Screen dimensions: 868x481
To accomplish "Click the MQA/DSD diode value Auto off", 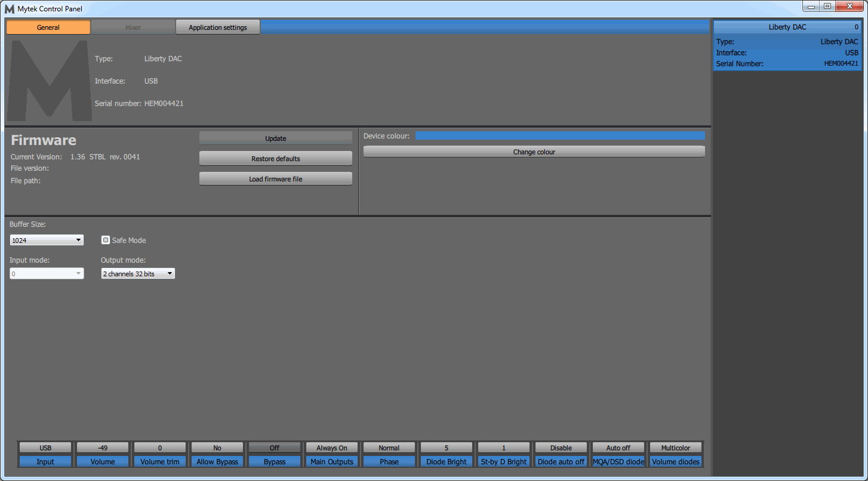I will tap(618, 448).
